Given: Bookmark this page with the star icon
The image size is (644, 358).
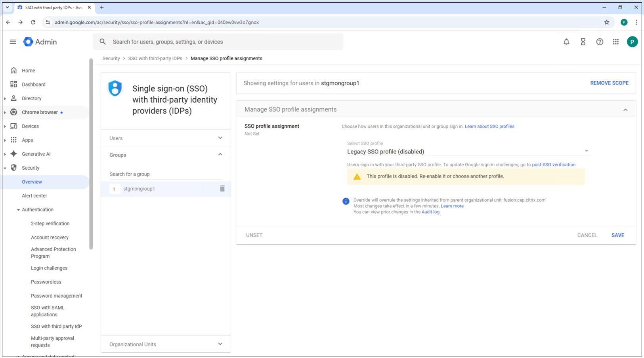Looking at the screenshot, I should pos(606,22).
